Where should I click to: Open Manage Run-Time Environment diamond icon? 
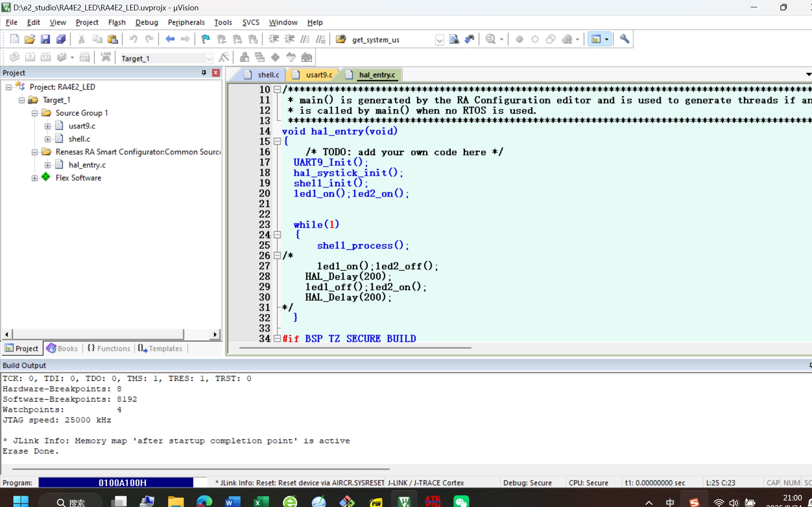click(x=275, y=57)
